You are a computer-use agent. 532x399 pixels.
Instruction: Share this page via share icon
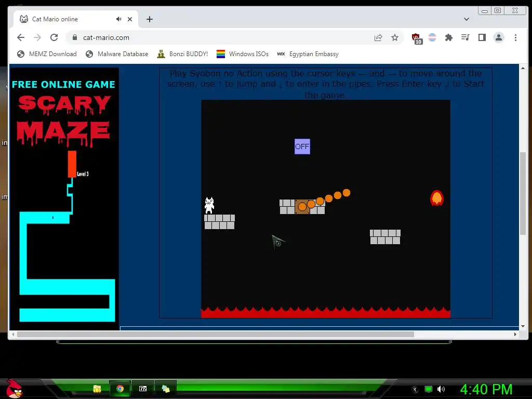click(x=378, y=37)
